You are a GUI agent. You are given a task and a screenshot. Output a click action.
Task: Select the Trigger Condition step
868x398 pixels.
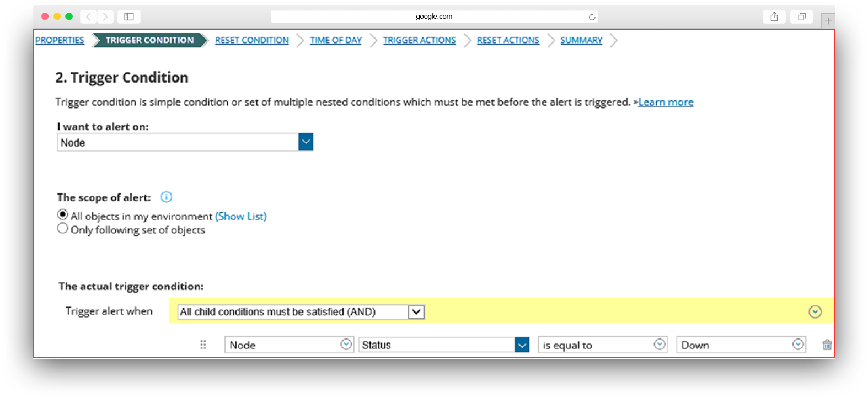tap(149, 40)
